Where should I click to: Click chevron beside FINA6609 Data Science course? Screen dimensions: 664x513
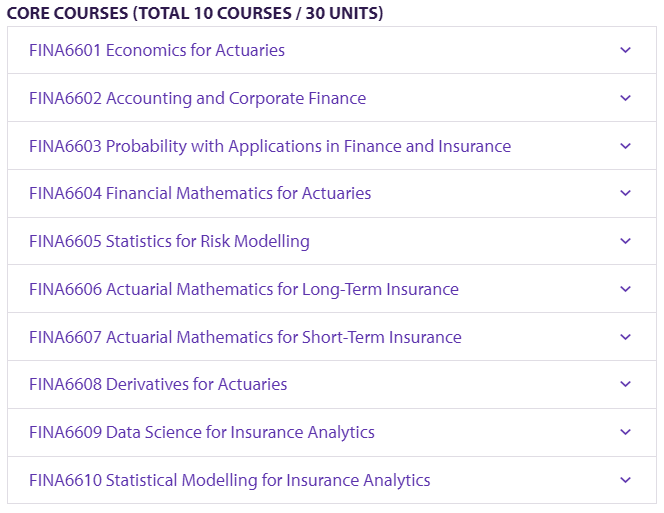pos(625,432)
